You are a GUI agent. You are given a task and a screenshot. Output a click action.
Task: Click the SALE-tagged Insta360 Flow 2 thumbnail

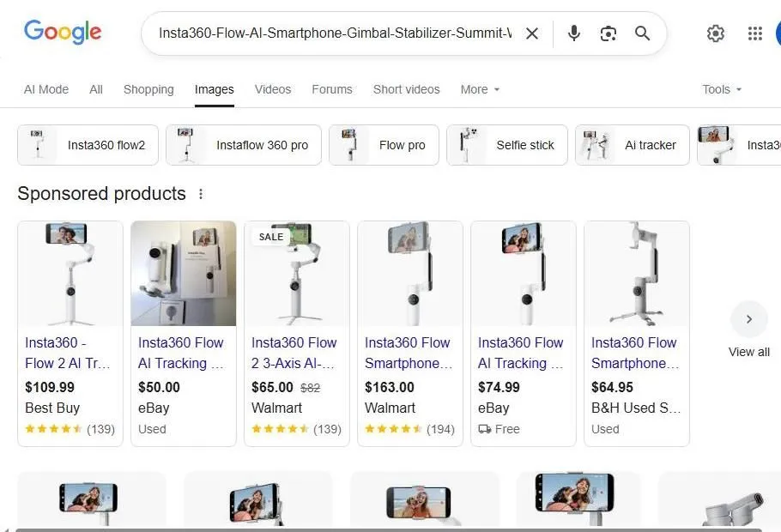pyautogui.click(x=296, y=273)
